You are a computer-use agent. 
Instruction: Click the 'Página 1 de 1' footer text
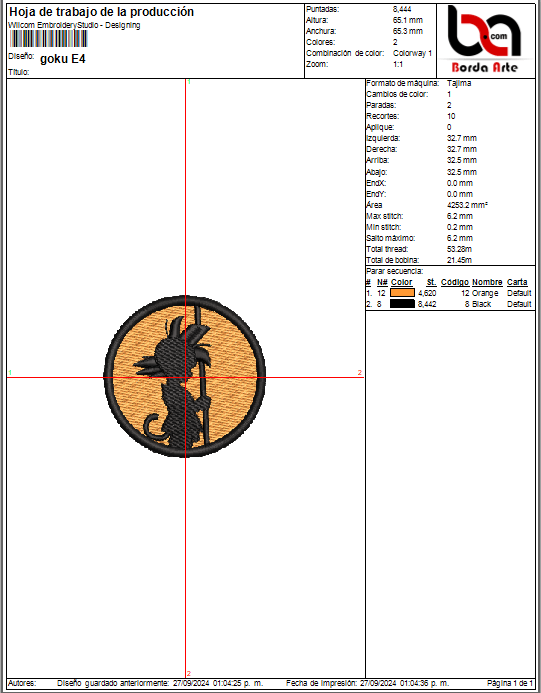tap(510, 683)
